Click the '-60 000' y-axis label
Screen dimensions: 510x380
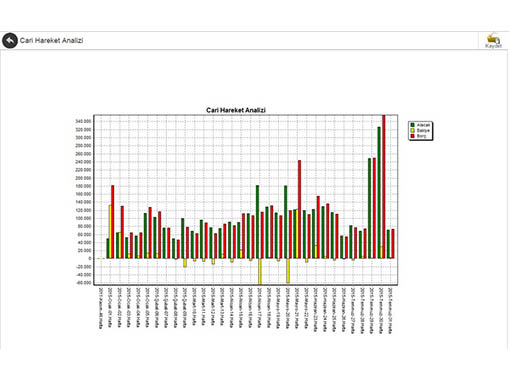[83, 283]
